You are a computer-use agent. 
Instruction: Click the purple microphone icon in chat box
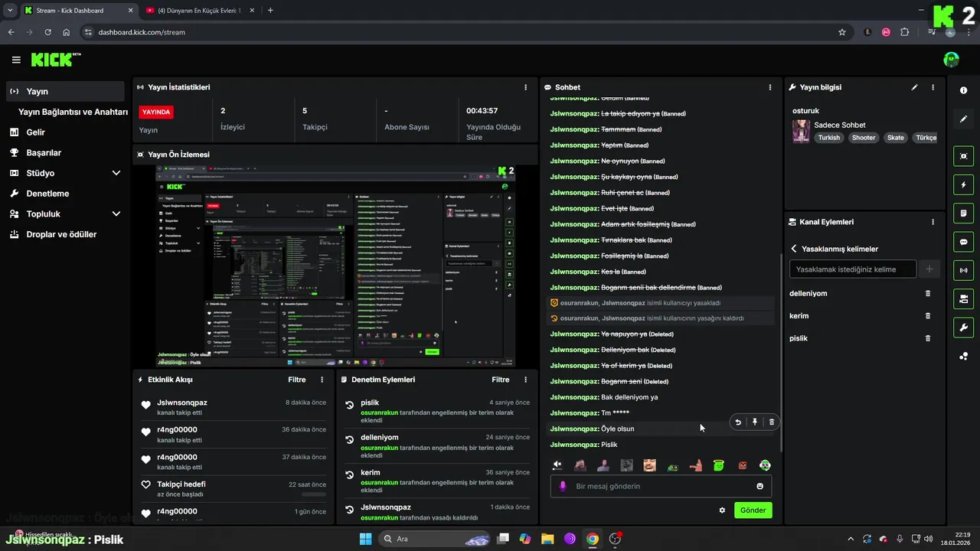(x=563, y=486)
